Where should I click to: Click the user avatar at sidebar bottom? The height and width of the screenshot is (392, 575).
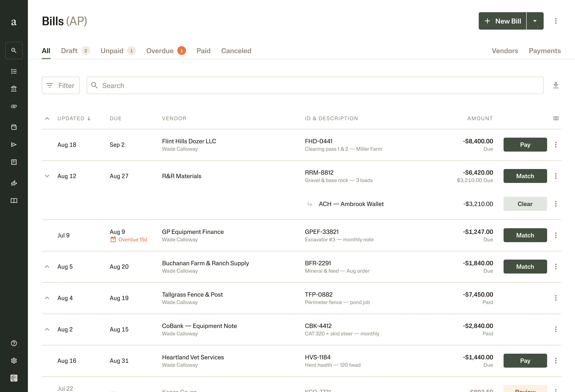14,378
